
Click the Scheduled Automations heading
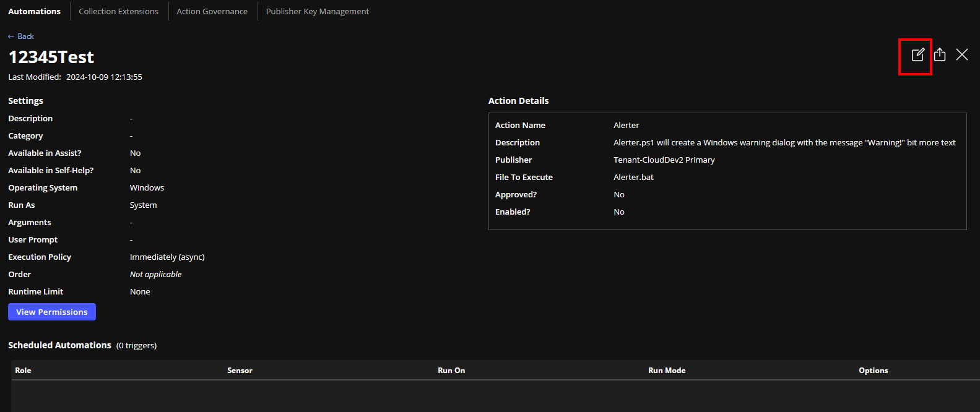click(x=59, y=345)
